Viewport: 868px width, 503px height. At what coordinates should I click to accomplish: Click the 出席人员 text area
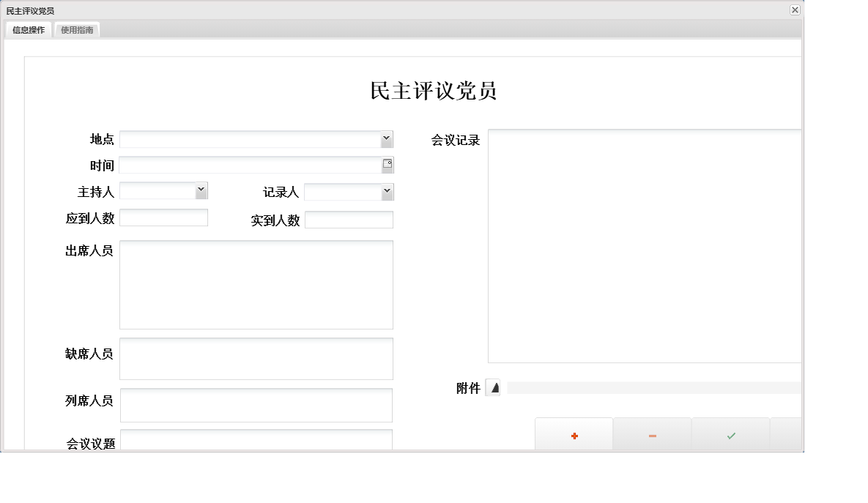(x=256, y=284)
